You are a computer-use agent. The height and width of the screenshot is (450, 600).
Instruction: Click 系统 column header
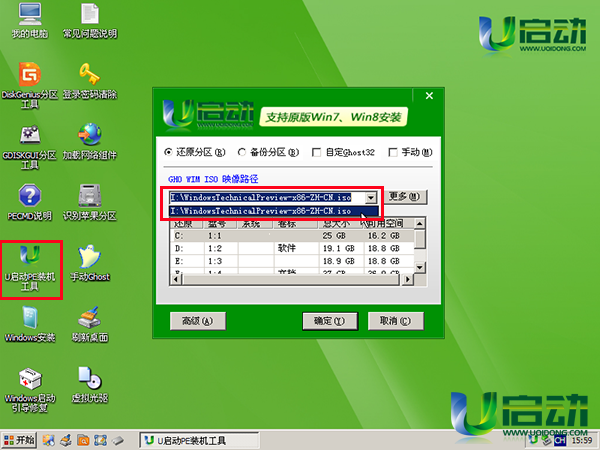[x=256, y=223]
